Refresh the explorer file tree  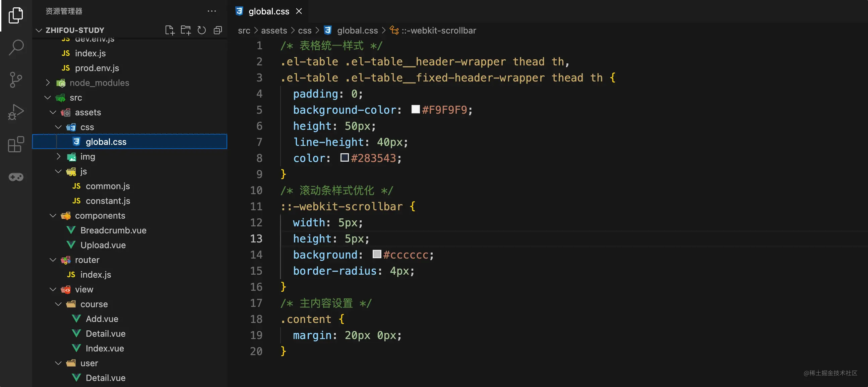(x=201, y=30)
